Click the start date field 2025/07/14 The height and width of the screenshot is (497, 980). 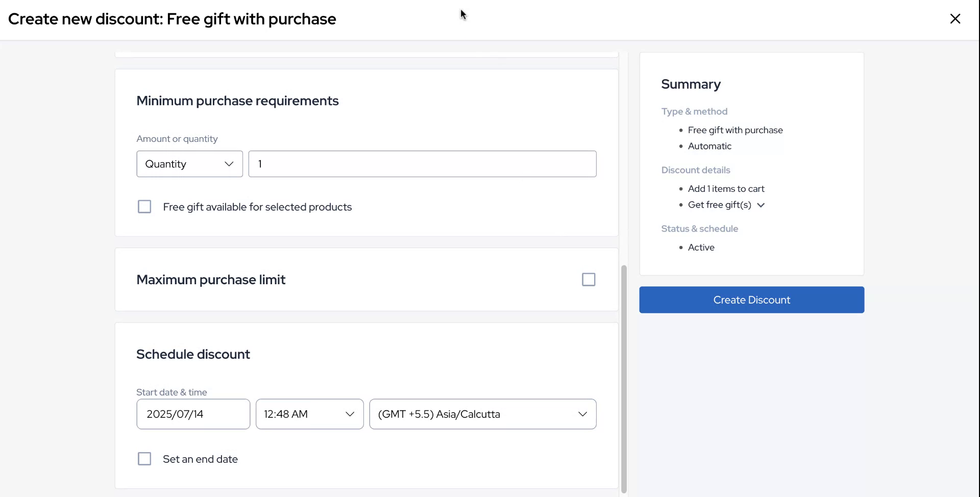coord(193,414)
